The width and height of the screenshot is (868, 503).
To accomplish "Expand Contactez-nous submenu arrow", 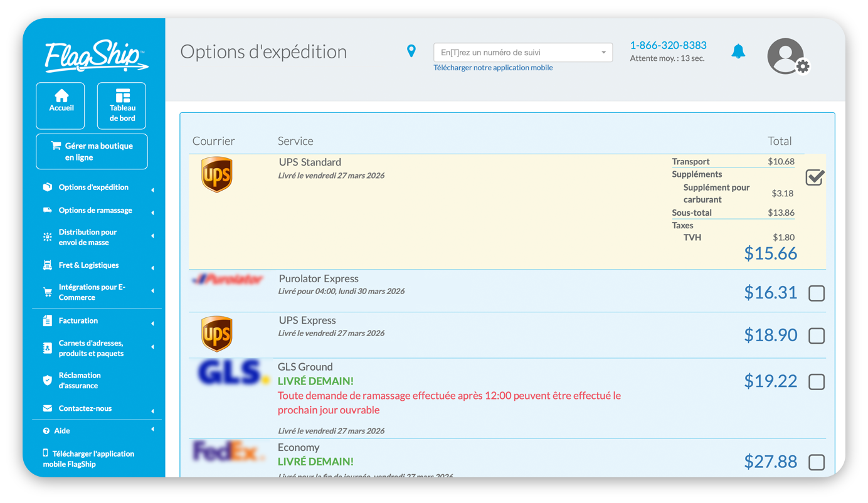I will [x=152, y=411].
